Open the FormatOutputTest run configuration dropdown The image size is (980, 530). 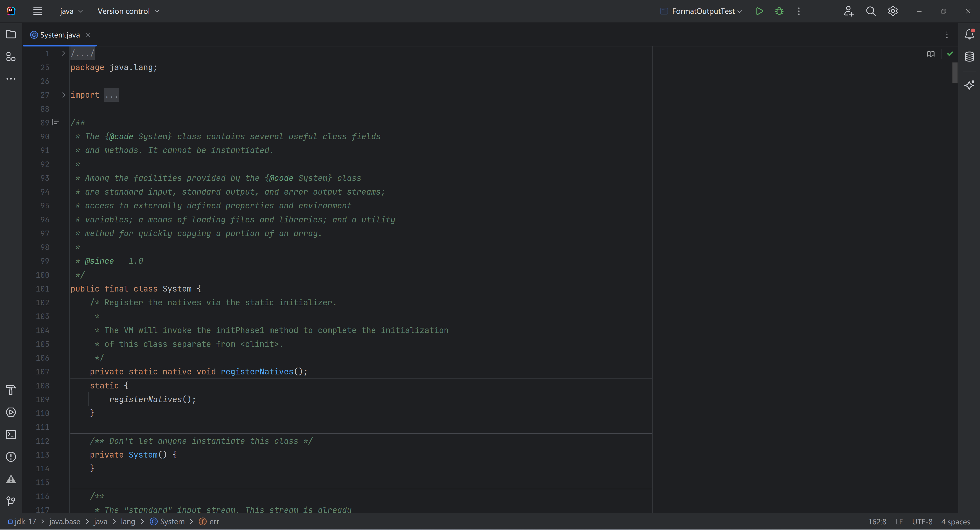coord(701,11)
